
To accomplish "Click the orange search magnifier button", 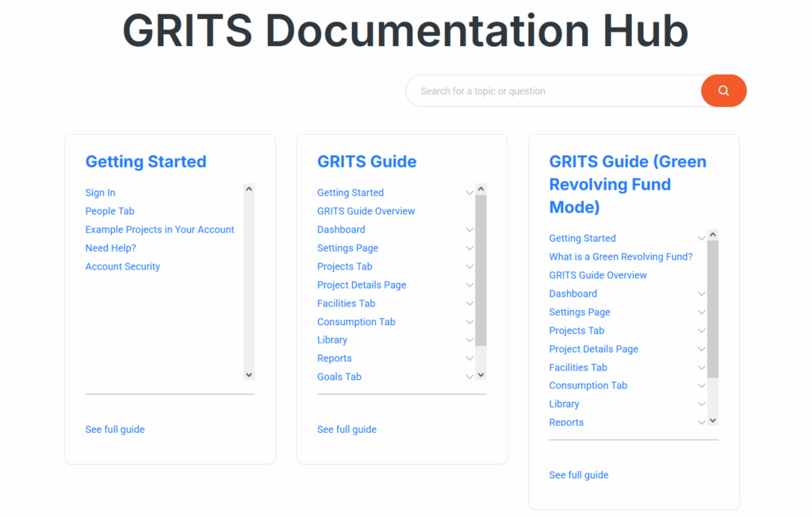I will pos(723,90).
